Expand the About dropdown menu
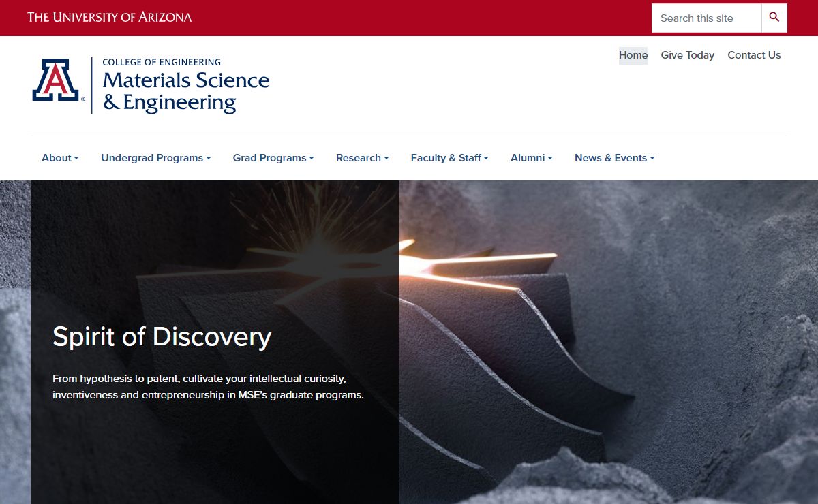818x504 pixels. [60, 158]
